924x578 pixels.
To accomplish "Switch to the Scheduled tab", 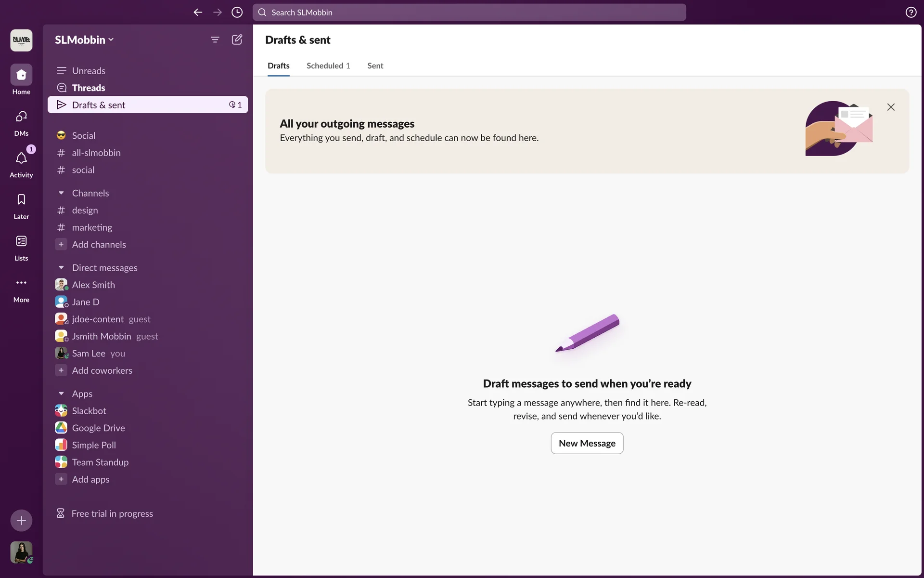I will (328, 66).
